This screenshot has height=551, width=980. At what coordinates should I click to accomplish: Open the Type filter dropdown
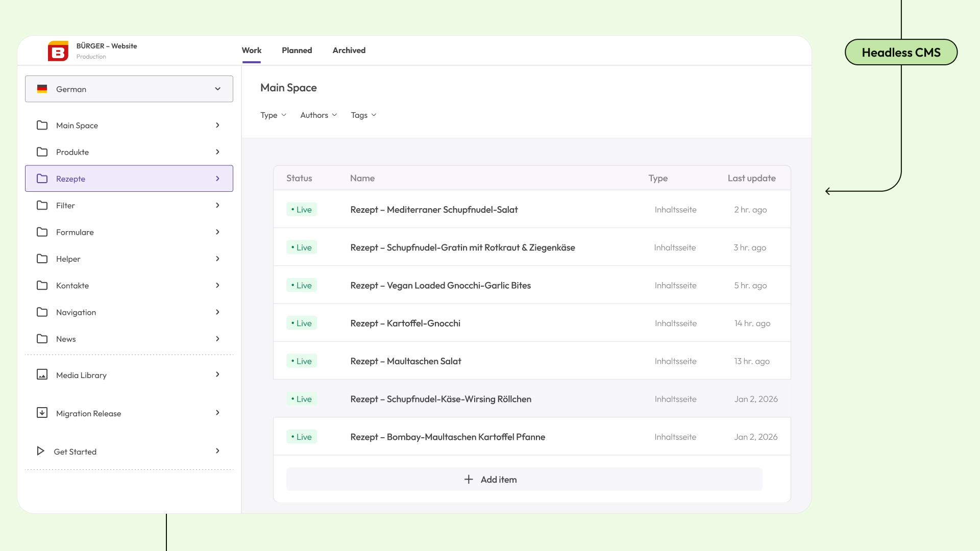(x=273, y=115)
